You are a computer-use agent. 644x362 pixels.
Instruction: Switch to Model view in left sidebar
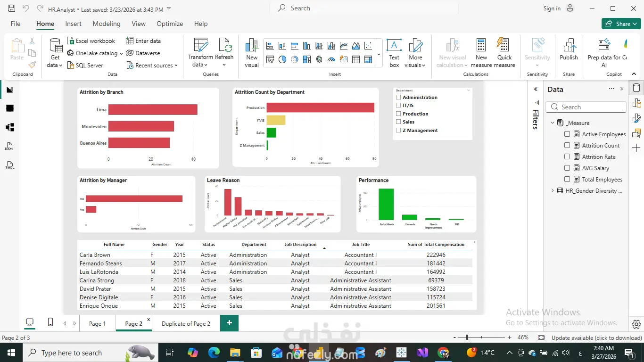(9, 127)
